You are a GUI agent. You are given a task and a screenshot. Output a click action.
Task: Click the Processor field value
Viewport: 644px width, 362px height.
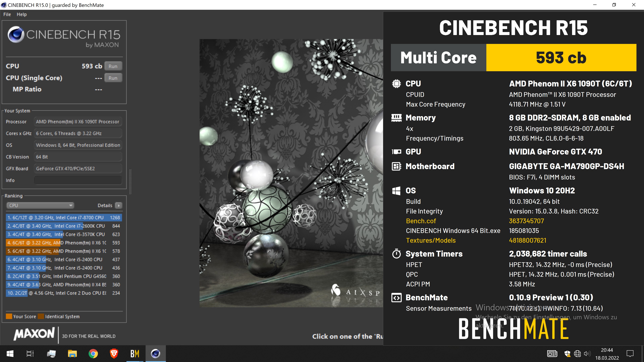(78, 122)
